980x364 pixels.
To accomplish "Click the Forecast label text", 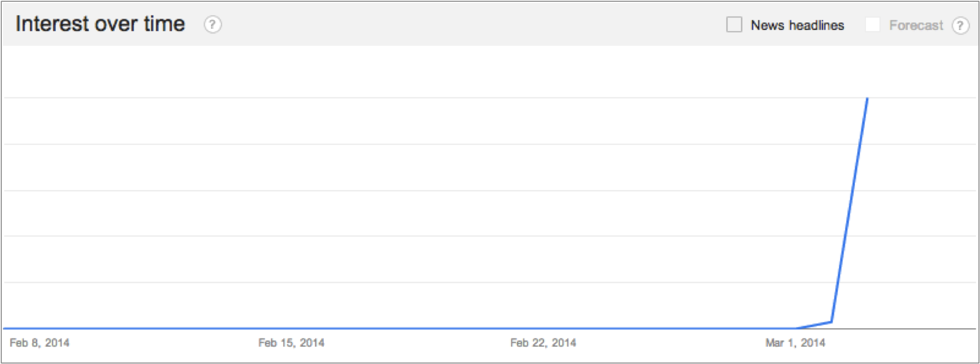I will click(915, 25).
